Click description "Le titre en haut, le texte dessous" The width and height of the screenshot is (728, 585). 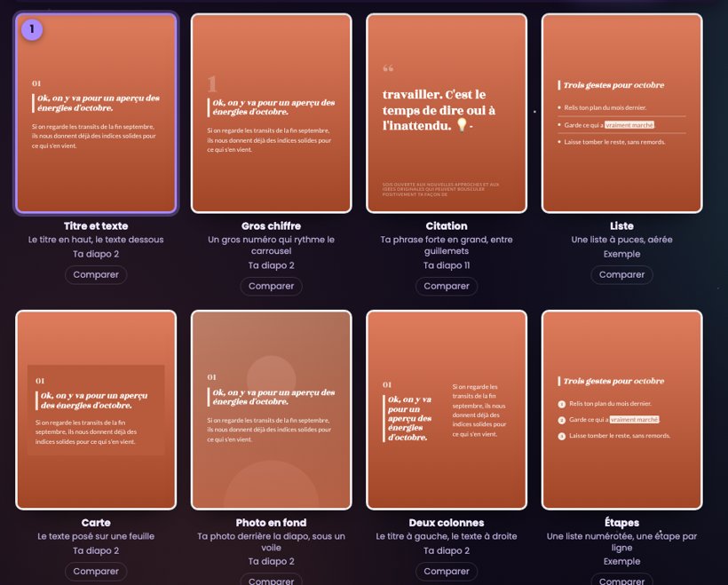pos(96,240)
